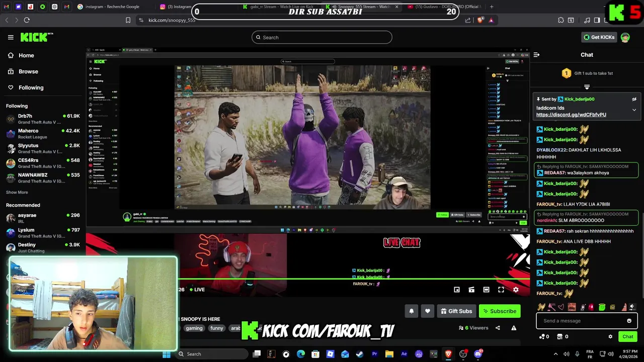Collapse the chat panel with arrow icon
The height and width of the screenshot is (362, 644).
536,55
